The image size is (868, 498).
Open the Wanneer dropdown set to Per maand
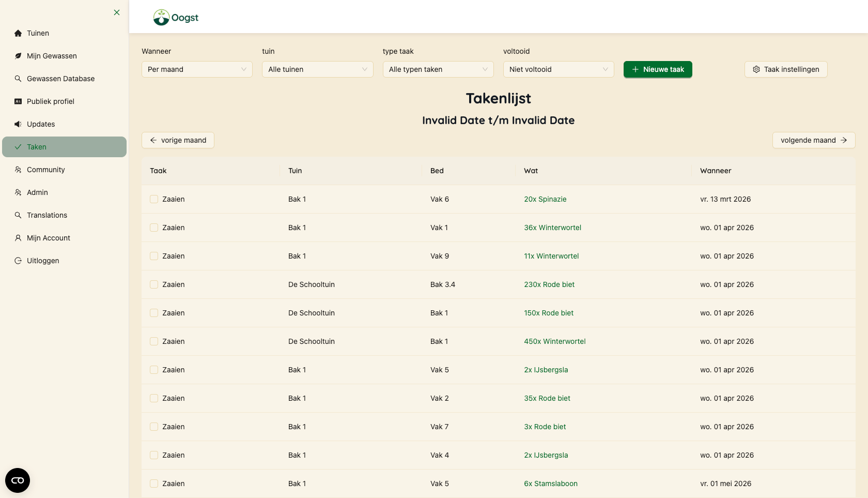click(x=197, y=69)
